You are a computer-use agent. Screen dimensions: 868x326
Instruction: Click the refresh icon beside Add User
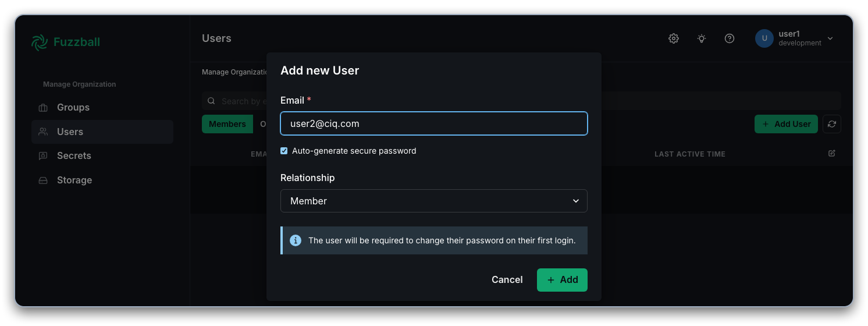tap(832, 124)
